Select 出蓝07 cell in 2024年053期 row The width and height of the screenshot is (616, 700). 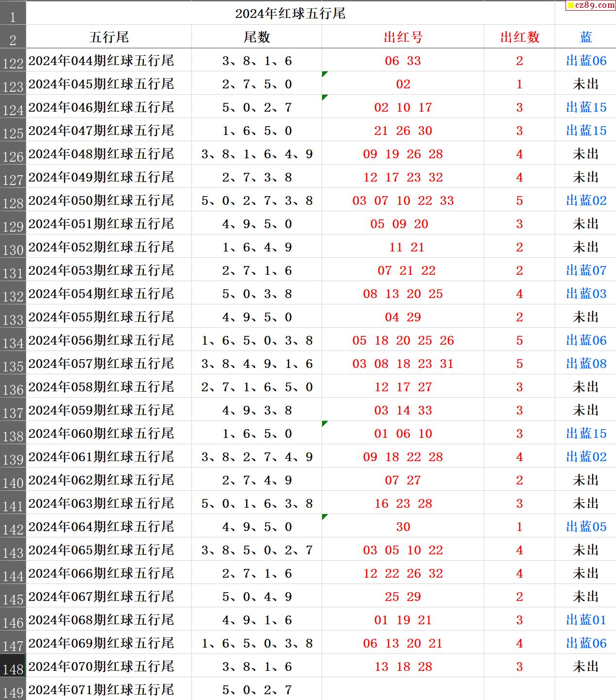[x=585, y=270]
